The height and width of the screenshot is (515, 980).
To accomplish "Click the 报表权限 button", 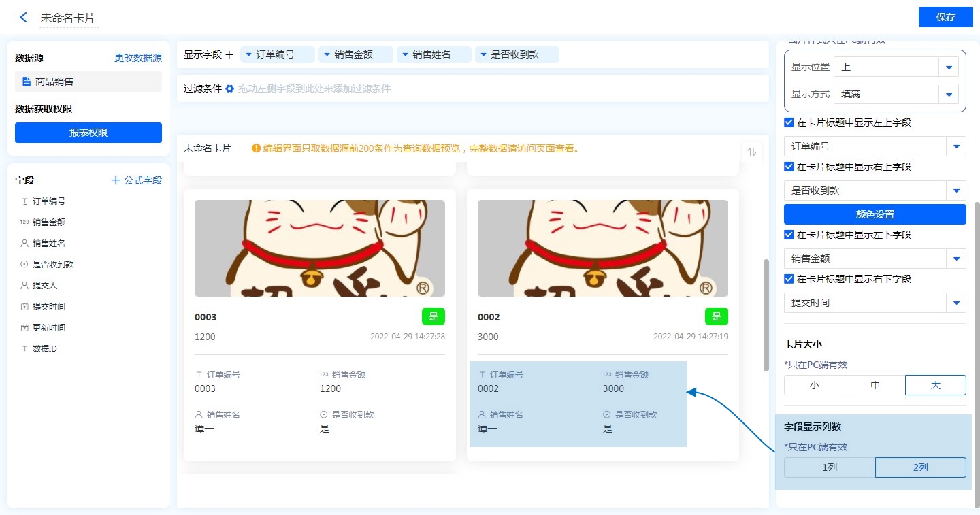I will click(x=88, y=133).
